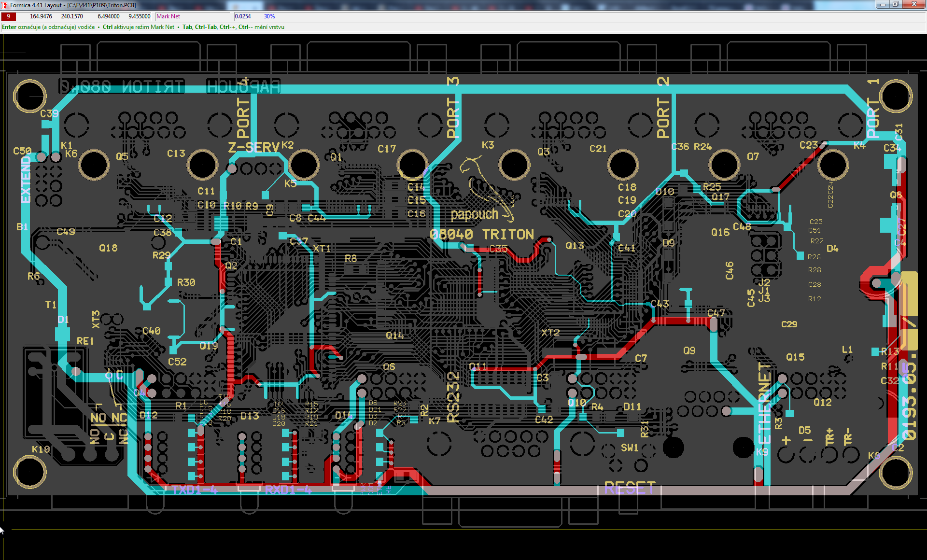The height and width of the screenshot is (560, 927).
Task: Select transistor Q18 label
Action: coord(108,248)
